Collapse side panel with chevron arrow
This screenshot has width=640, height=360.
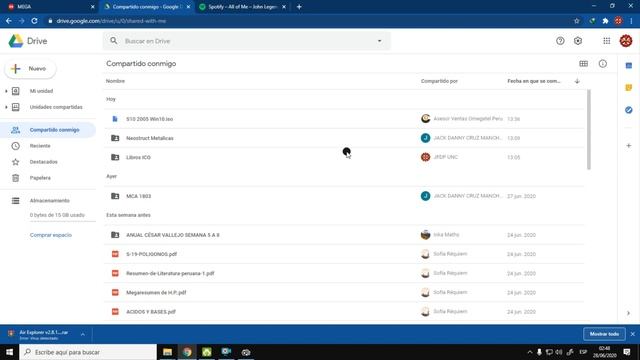[628, 313]
